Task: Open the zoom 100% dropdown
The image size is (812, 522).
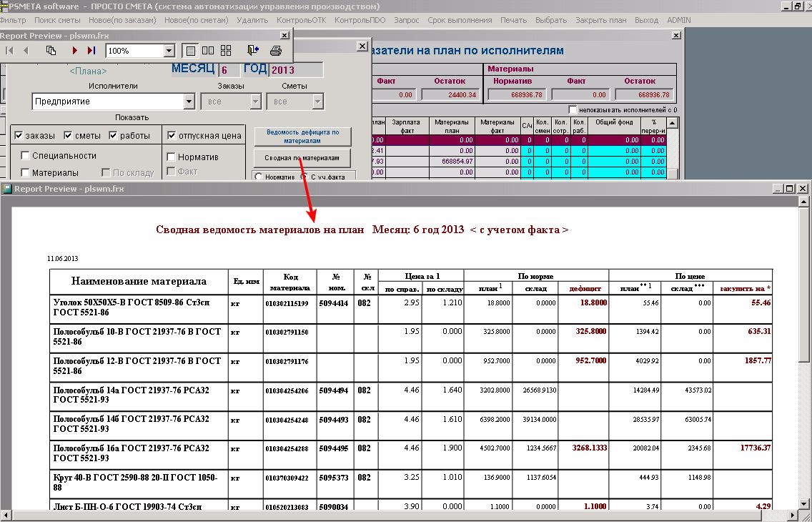Action: click(x=169, y=51)
